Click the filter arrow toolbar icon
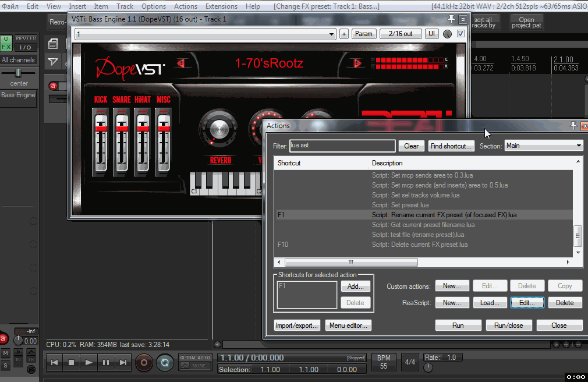The height and width of the screenshot is (382, 588). 53,62
